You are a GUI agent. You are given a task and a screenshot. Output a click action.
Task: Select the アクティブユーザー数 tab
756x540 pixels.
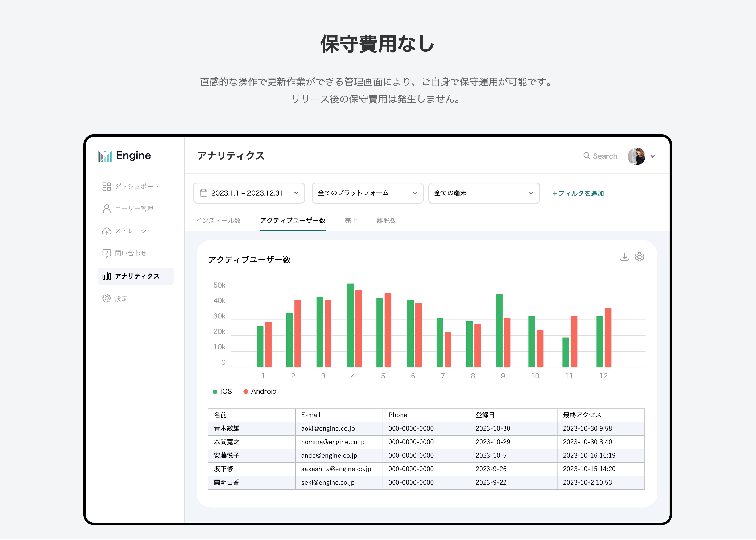[x=293, y=221]
